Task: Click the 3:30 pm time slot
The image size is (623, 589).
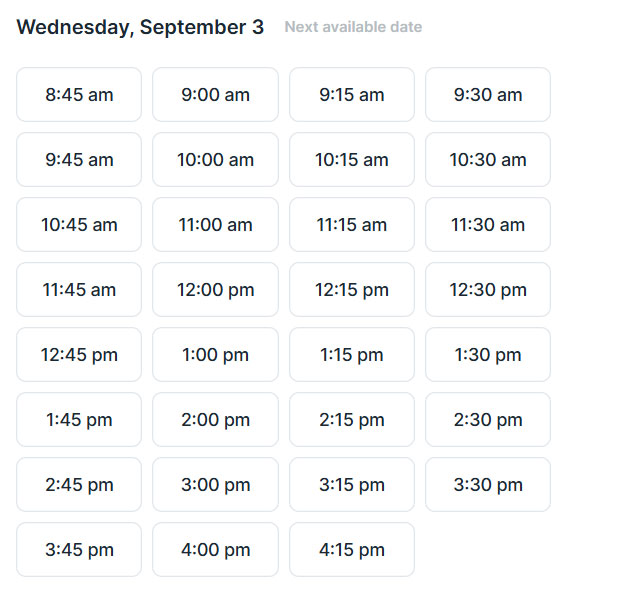Action: pyautogui.click(x=488, y=485)
